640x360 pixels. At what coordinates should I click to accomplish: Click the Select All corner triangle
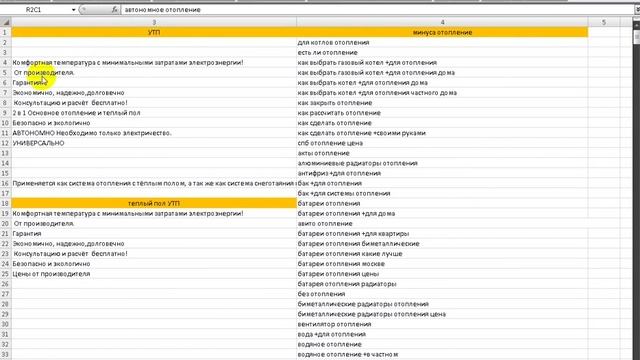[x=6, y=22]
